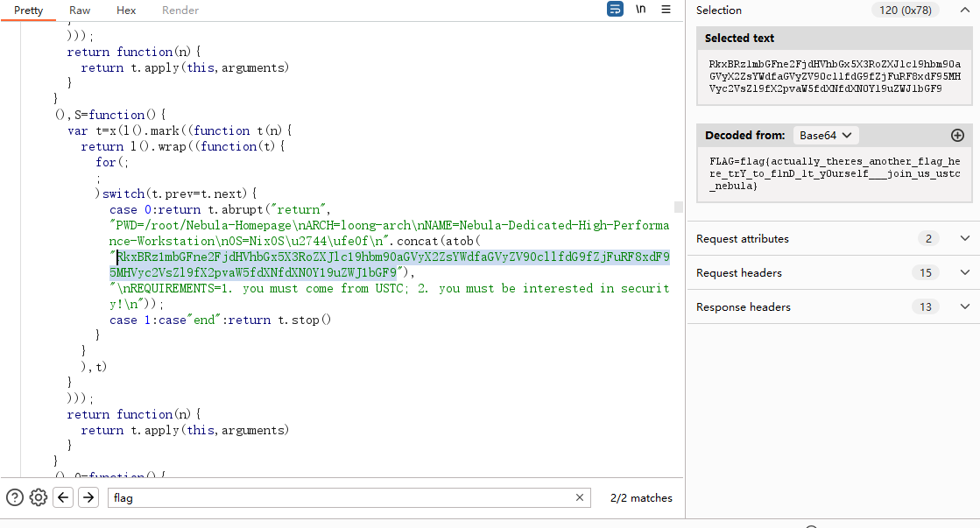The height and width of the screenshot is (528, 980).
Task: Click the 'Selected text' heading
Action: pyautogui.click(x=739, y=39)
